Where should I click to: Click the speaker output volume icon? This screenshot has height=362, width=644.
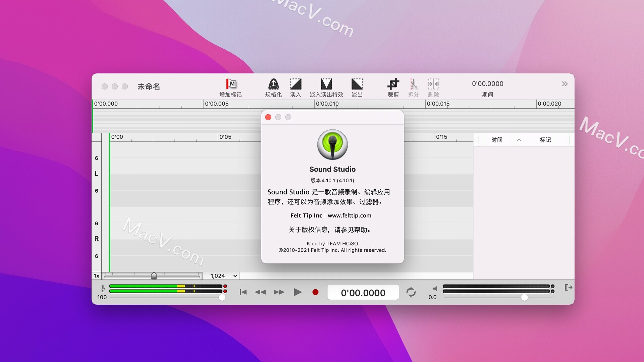pos(435,288)
